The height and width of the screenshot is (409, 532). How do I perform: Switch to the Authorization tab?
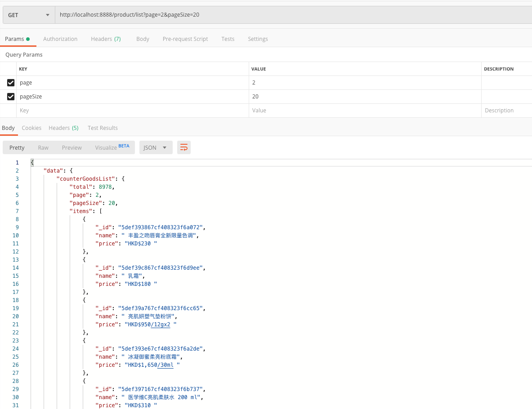[60, 39]
